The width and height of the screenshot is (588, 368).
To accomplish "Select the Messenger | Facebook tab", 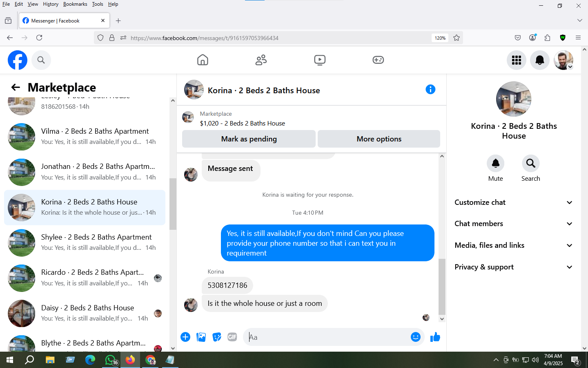I will click(x=64, y=20).
